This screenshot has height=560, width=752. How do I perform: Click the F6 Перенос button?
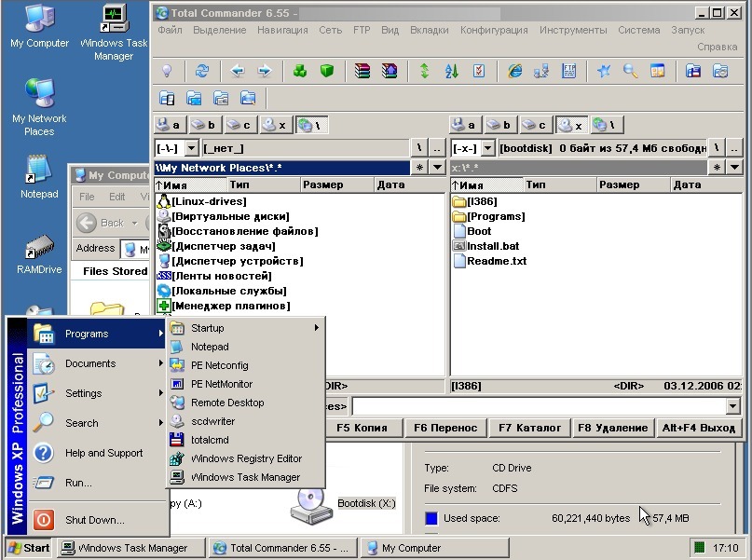point(445,428)
